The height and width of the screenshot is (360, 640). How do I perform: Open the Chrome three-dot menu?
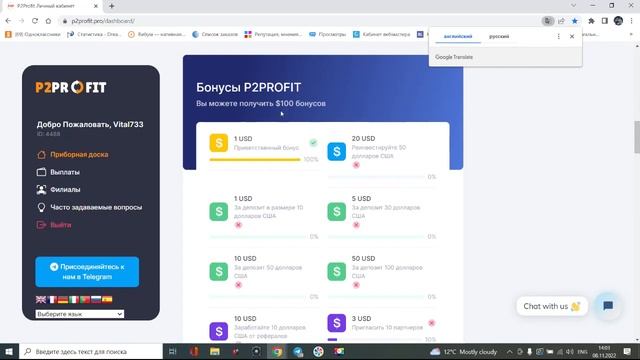coord(631,21)
